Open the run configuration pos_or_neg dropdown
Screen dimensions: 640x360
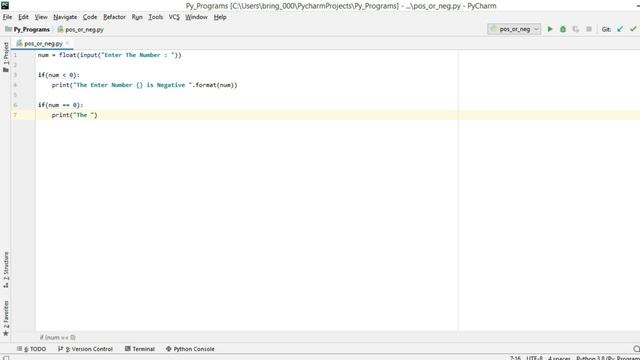[514, 29]
